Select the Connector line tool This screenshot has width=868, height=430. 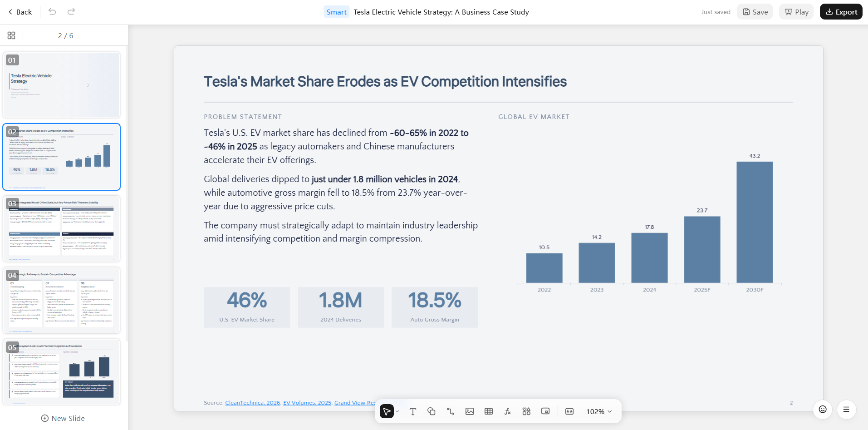coord(451,411)
